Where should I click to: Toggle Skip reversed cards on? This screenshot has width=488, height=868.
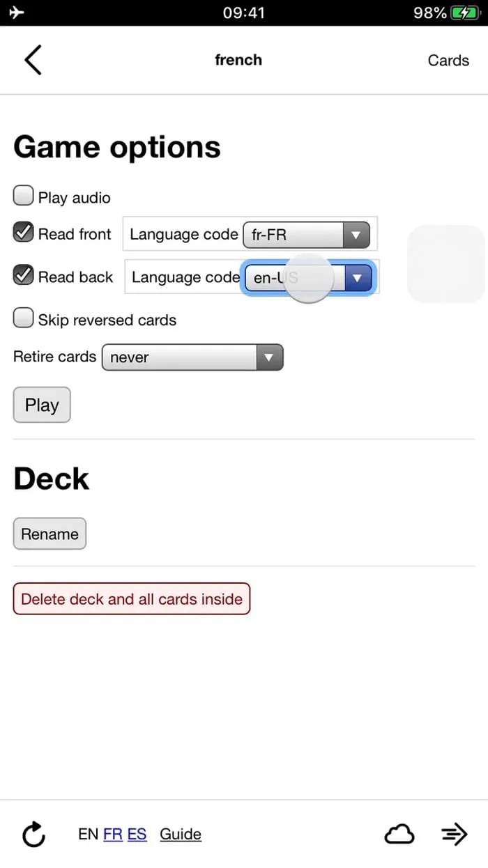[x=23, y=318]
